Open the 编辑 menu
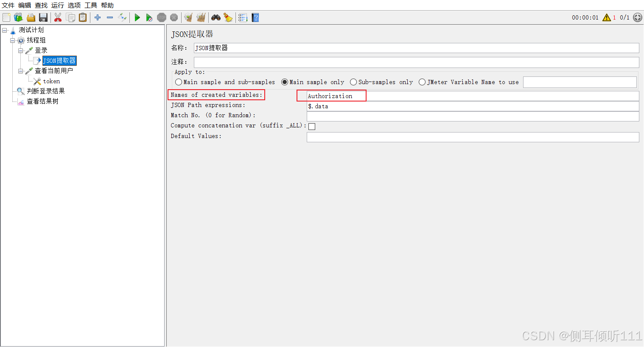The width and height of the screenshot is (644, 347). 25,6
